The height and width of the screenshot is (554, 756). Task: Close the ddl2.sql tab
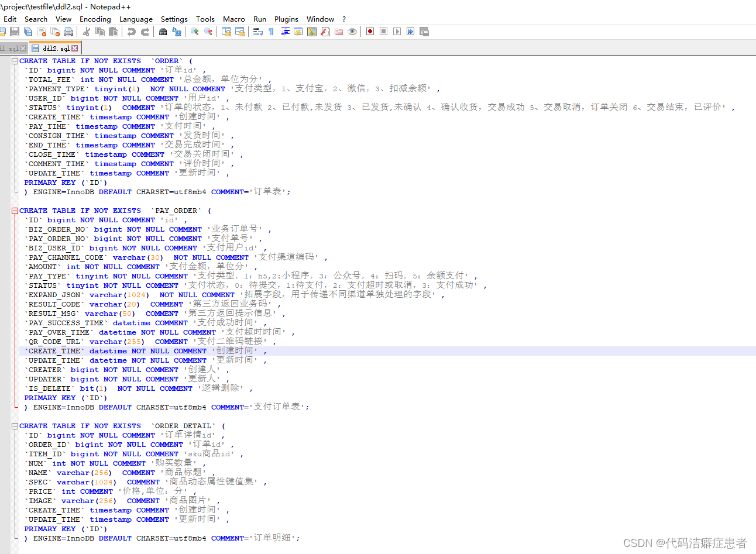75,49
